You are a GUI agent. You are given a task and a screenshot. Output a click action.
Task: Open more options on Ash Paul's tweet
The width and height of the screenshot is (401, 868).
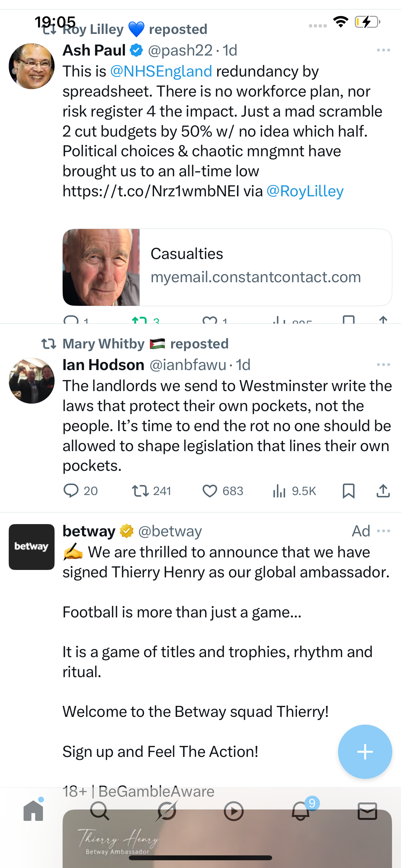tap(384, 50)
